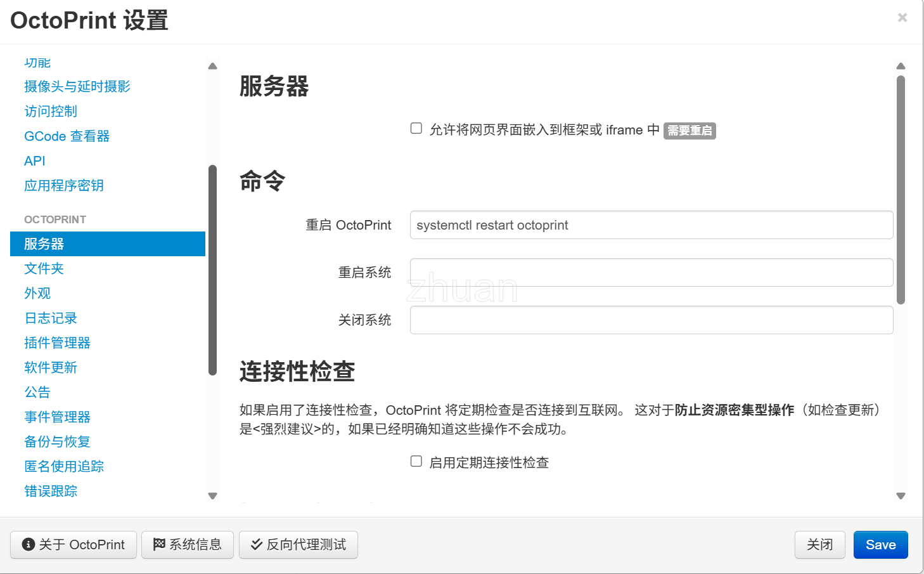
Task: Click the 关闭 button
Action: (820, 545)
